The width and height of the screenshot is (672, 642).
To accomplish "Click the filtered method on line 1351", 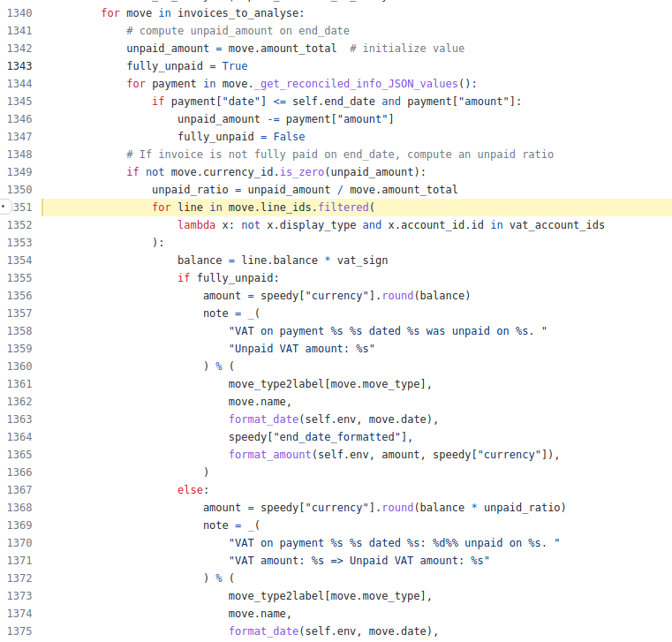I will [x=344, y=208].
